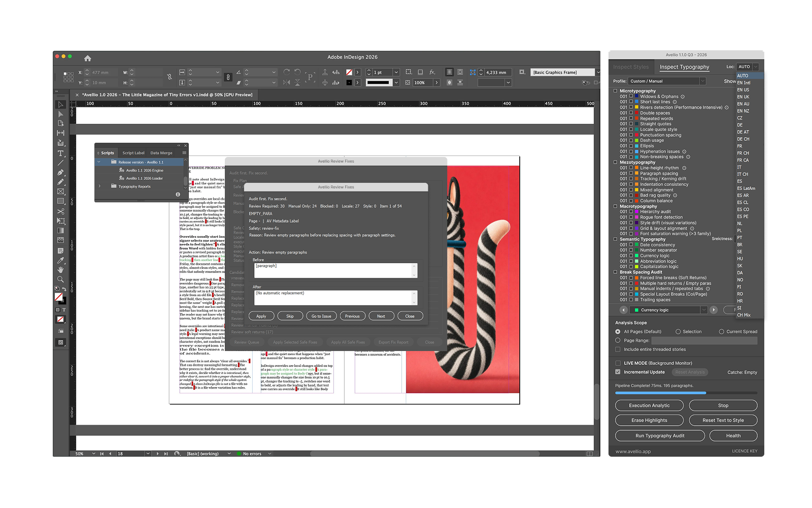The image size is (812, 508).
Task: Click the Page Range input field
Action: tap(704, 341)
